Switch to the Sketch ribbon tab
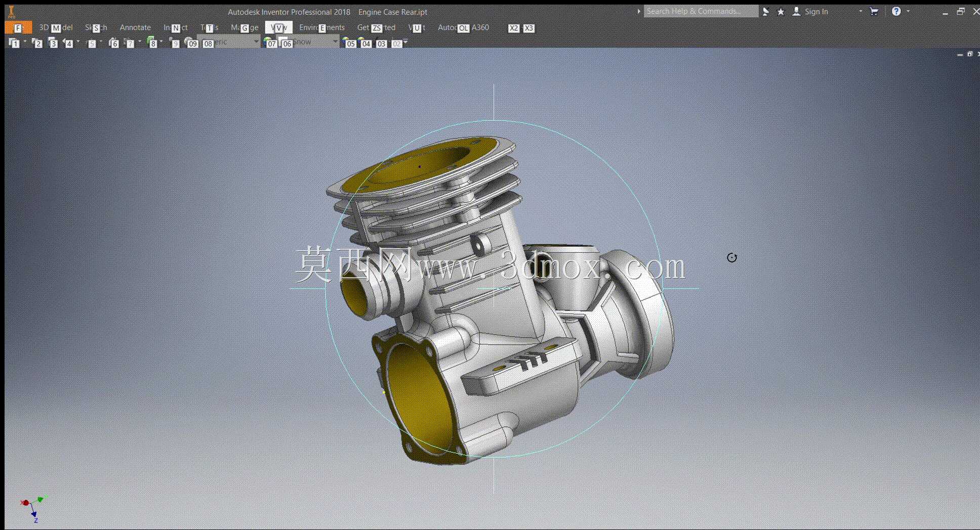Image resolution: width=980 pixels, height=530 pixels. click(96, 27)
